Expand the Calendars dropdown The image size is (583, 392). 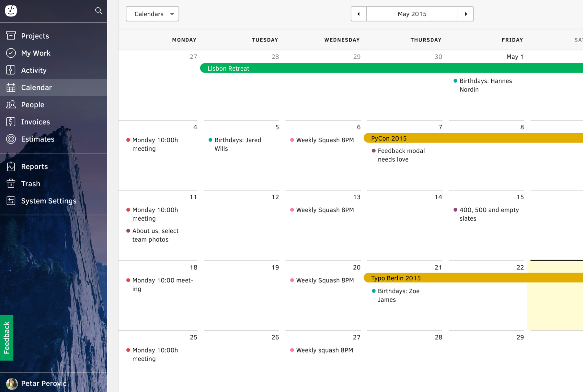pyautogui.click(x=153, y=14)
